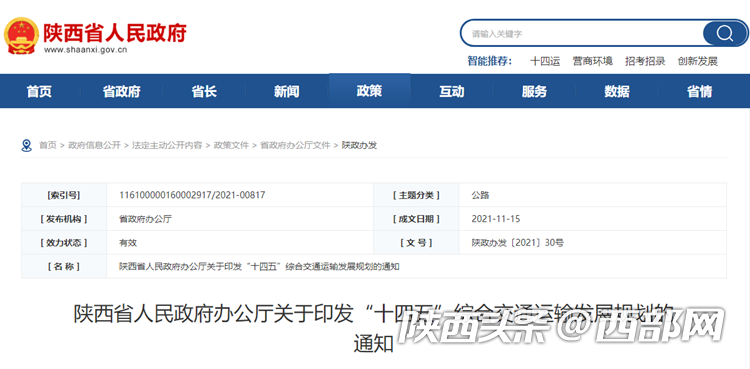Click the document number 陕政办发〔2021〕30号
Viewport: 750px width, 369px height.
[x=517, y=243]
